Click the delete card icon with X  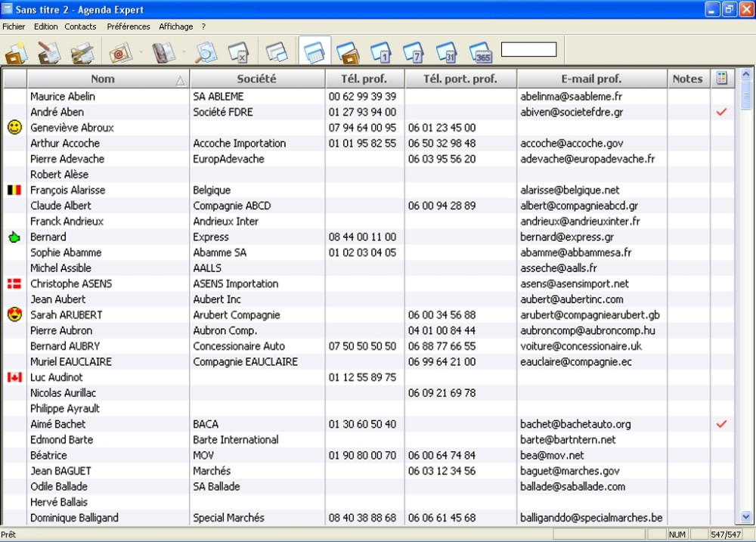point(238,53)
